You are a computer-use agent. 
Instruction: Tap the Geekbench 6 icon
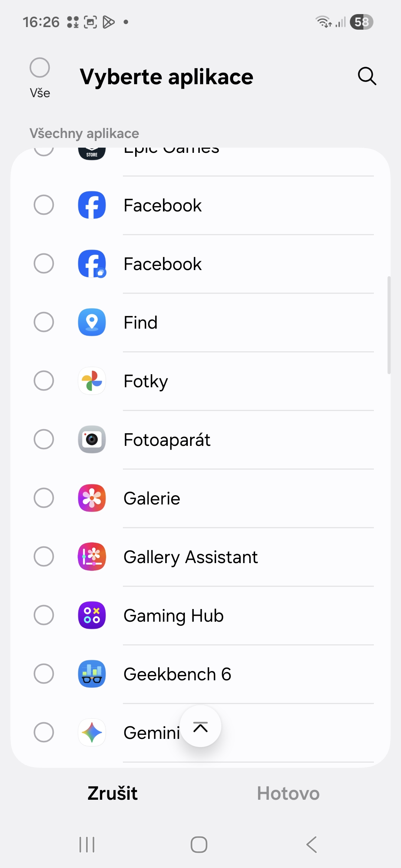point(92,674)
